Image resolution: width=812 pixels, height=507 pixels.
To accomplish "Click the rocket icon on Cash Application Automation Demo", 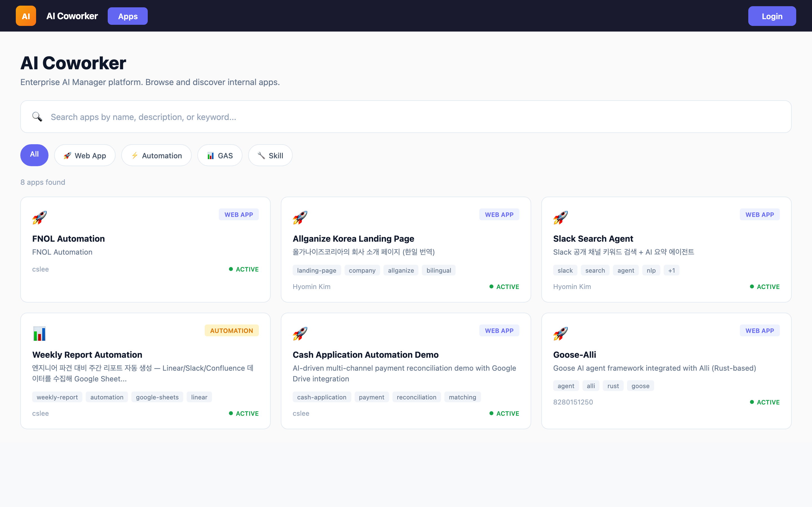I will coord(300,333).
